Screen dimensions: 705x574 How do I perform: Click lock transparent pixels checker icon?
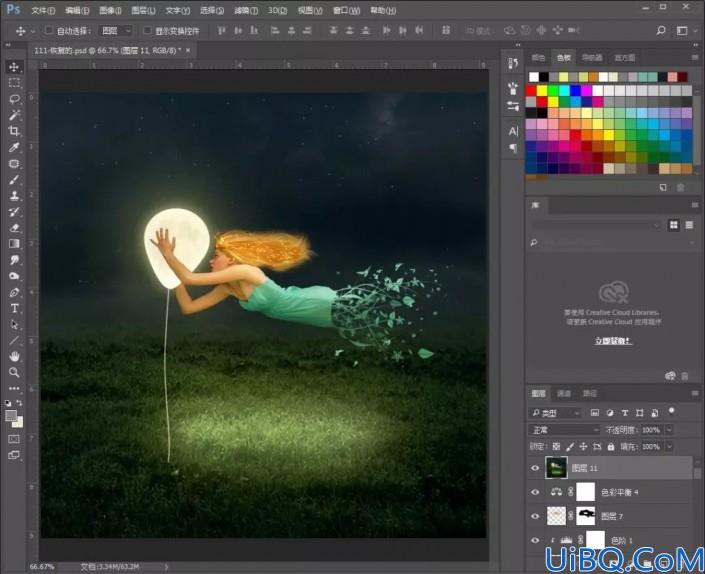[x=556, y=446]
